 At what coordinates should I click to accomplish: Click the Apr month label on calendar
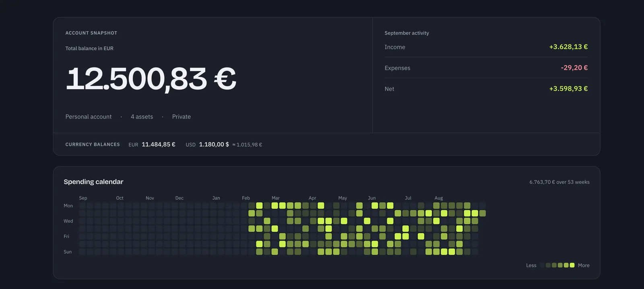[312, 198]
